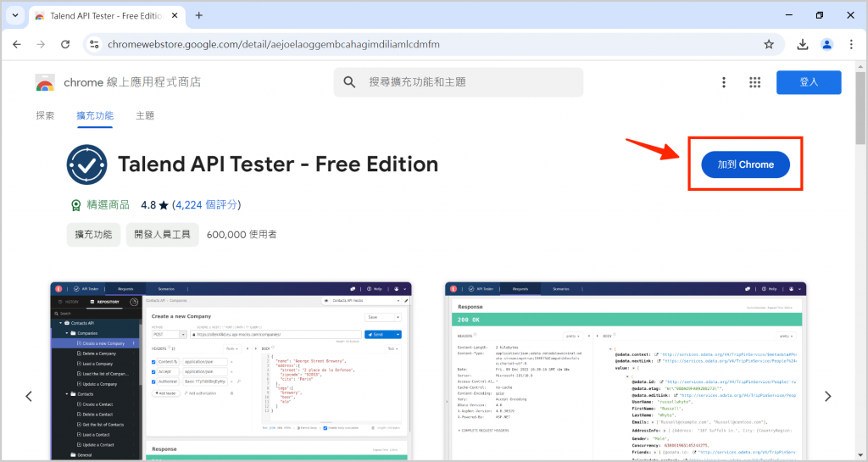Image resolution: width=868 pixels, height=462 pixels.
Task: Open a new browser tab
Action: [198, 15]
